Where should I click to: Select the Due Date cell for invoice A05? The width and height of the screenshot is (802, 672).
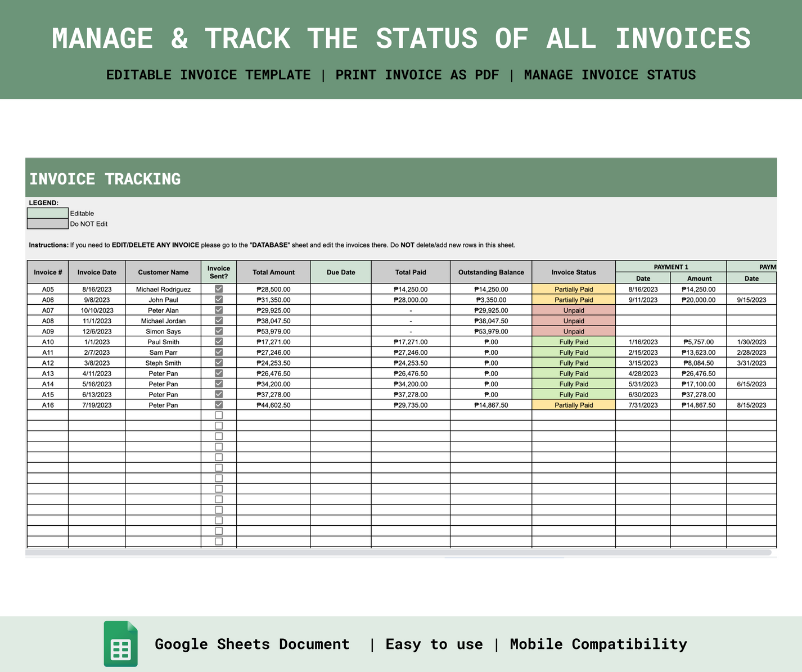pos(341,288)
